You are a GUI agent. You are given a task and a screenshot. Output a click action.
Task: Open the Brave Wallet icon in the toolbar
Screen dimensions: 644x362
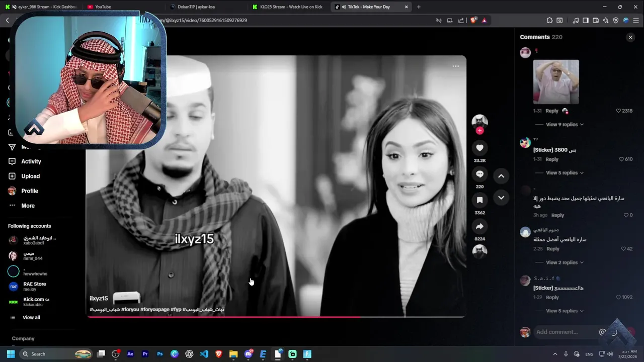coord(596,20)
